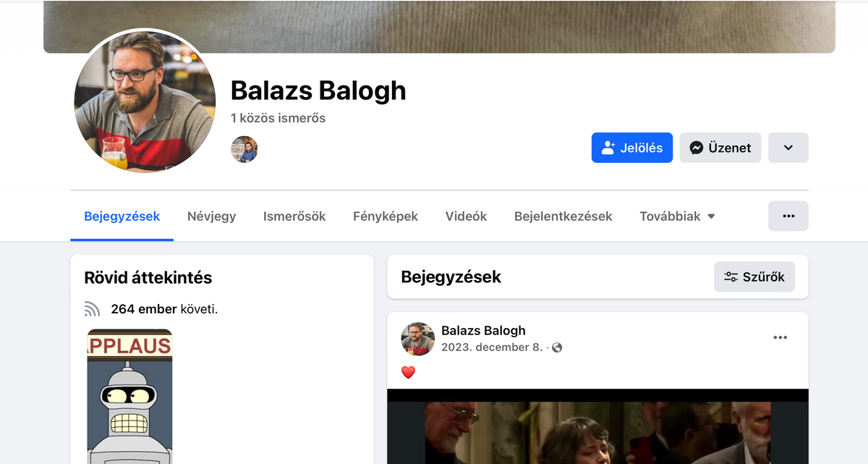Open the Fényképek tab

tap(386, 216)
